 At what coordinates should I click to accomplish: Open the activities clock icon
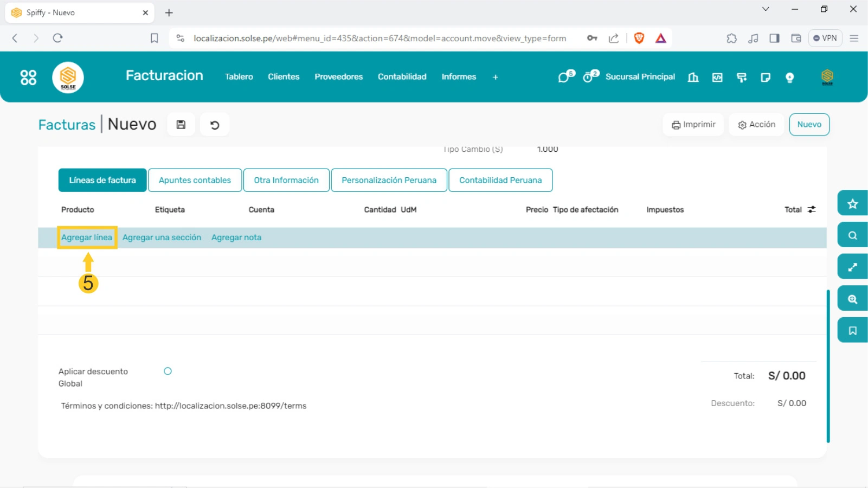[x=589, y=77]
